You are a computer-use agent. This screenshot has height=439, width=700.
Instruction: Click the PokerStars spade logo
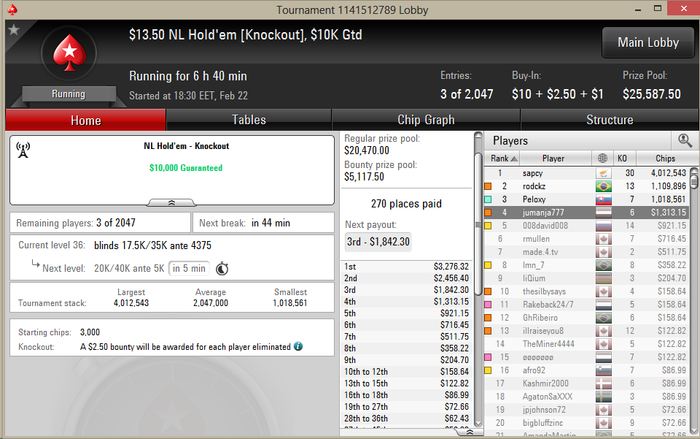click(x=69, y=53)
